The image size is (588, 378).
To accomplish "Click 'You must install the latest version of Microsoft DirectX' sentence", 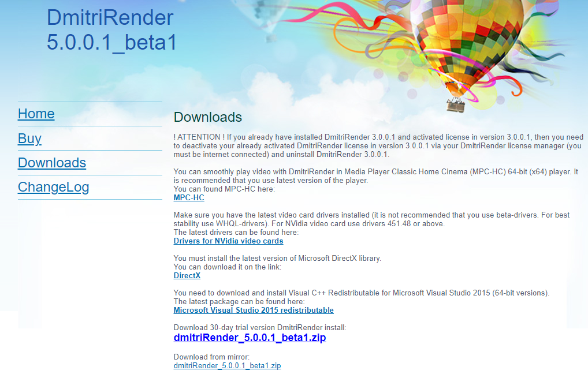I will coord(277,259).
